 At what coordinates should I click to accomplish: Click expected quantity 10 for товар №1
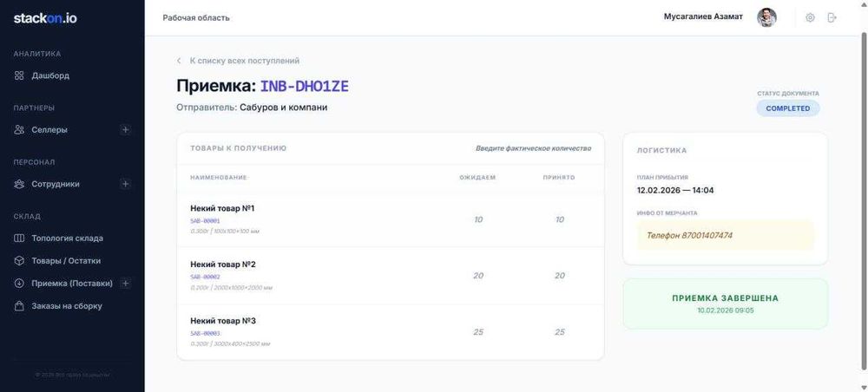(478, 219)
